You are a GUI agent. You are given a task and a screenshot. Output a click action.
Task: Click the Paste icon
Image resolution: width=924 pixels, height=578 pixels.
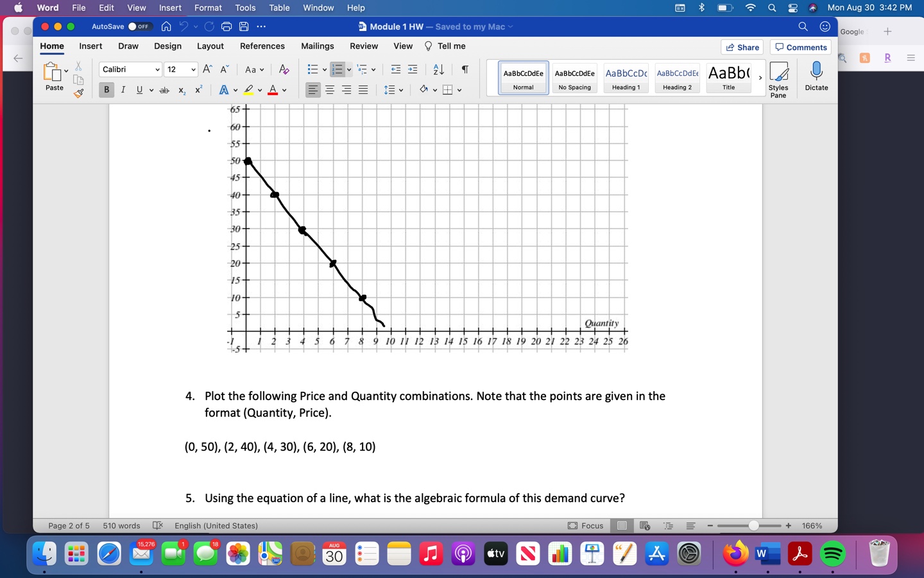pyautogui.click(x=53, y=72)
